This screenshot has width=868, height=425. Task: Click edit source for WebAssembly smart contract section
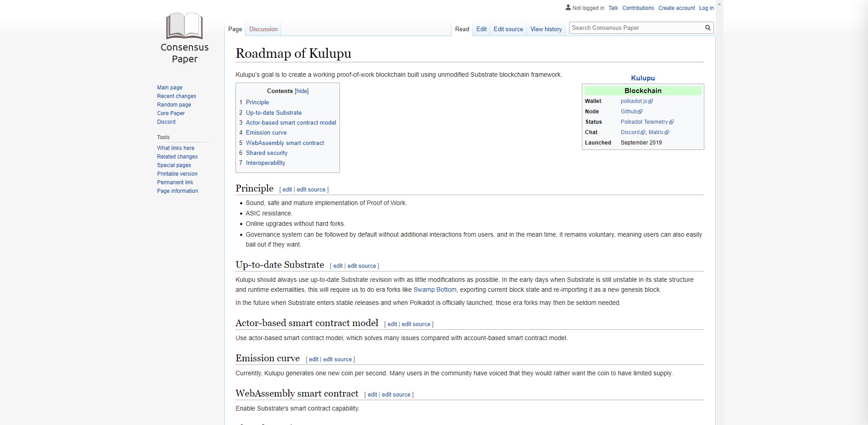pyautogui.click(x=396, y=395)
